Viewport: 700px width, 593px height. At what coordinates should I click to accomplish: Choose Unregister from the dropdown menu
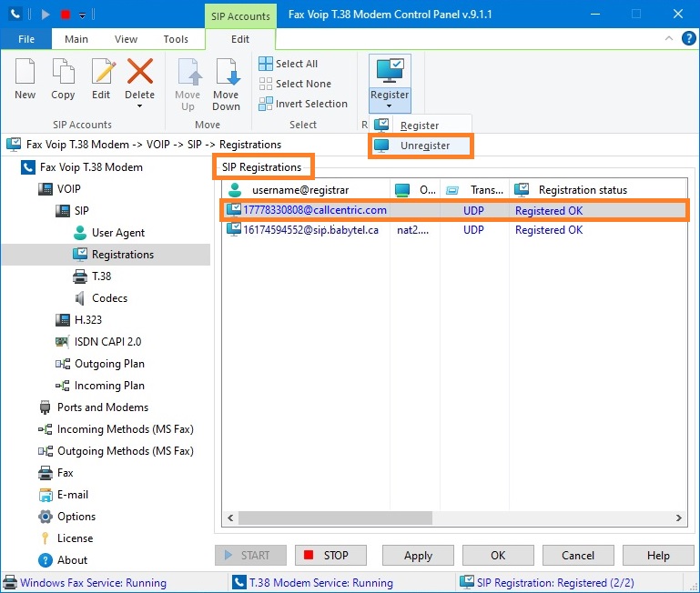[421, 146]
